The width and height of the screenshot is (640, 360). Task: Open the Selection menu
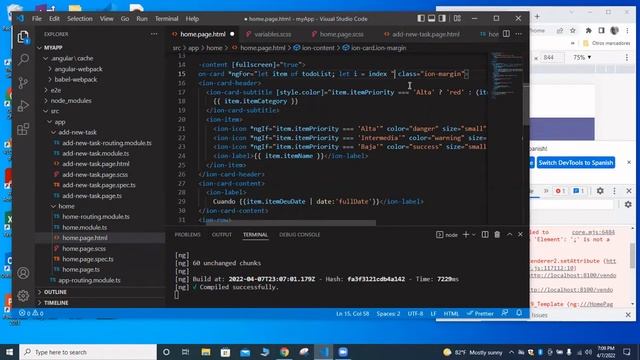pyautogui.click(x=80, y=19)
